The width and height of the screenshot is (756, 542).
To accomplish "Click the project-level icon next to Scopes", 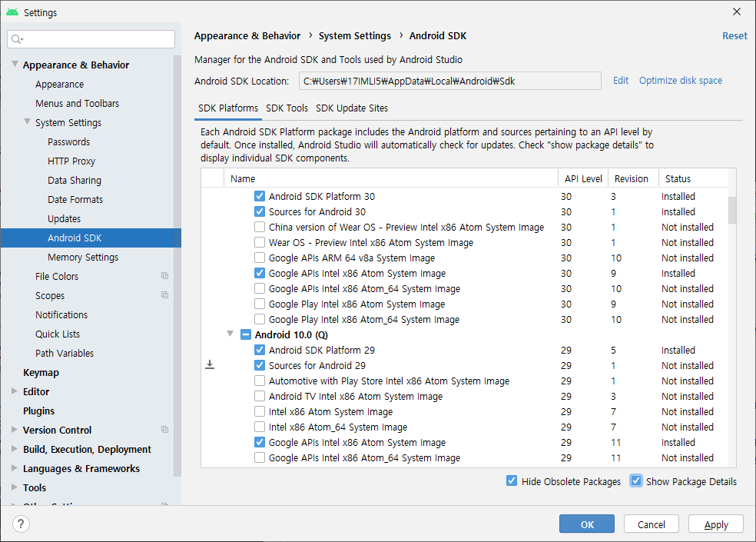I will click(164, 295).
